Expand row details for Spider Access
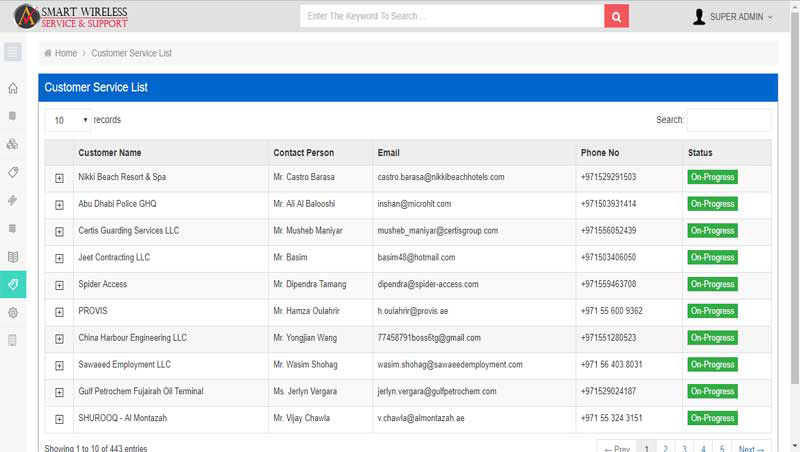This screenshot has width=800, height=452. (60, 285)
